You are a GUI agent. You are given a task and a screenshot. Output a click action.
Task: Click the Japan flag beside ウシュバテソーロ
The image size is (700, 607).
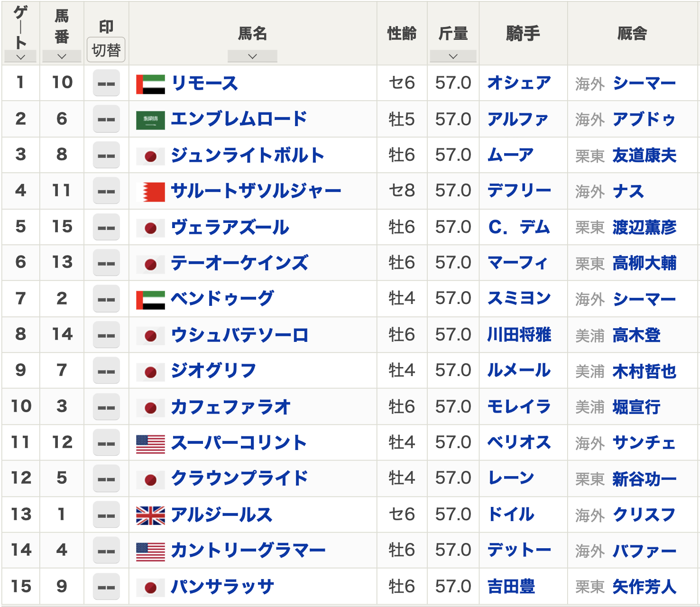[150, 336]
